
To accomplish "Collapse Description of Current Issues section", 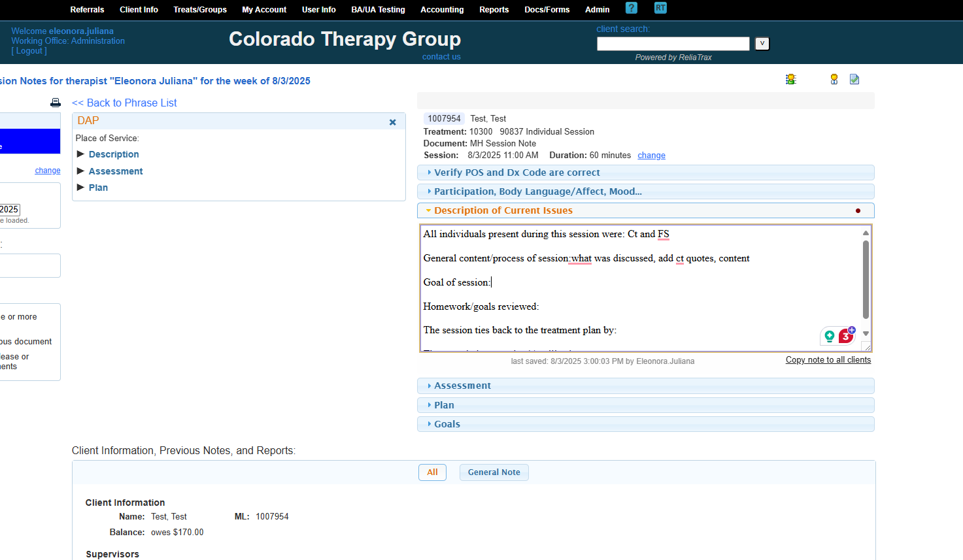I will [x=503, y=210].
